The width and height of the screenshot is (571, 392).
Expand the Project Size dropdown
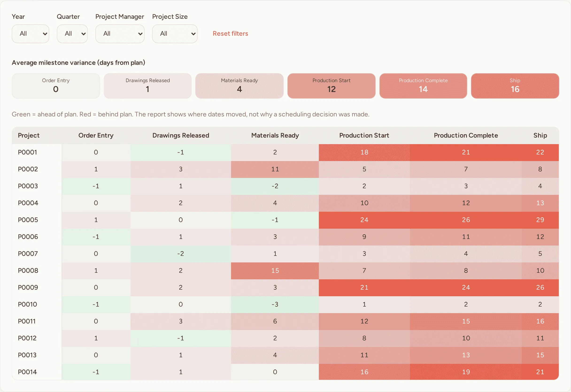(x=175, y=34)
